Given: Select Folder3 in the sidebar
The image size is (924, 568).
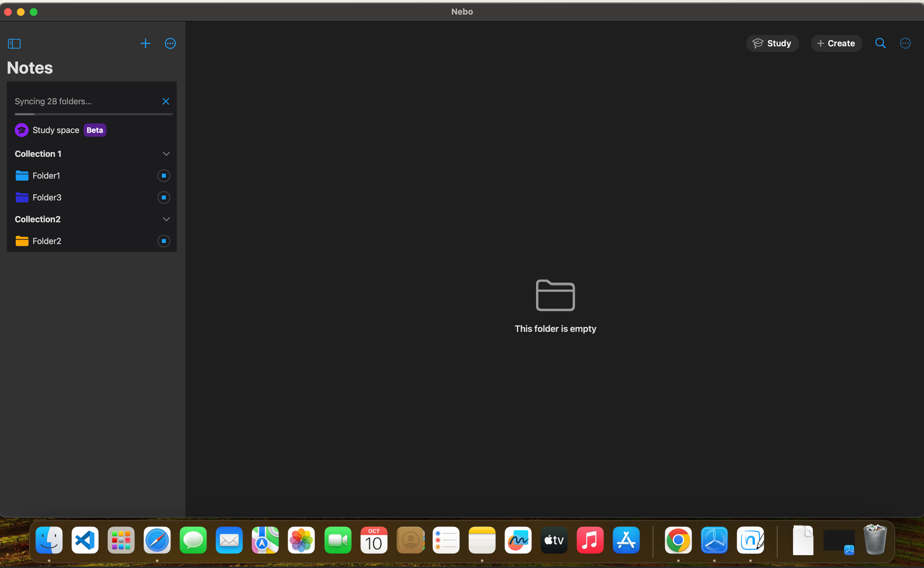Looking at the screenshot, I should tap(47, 197).
